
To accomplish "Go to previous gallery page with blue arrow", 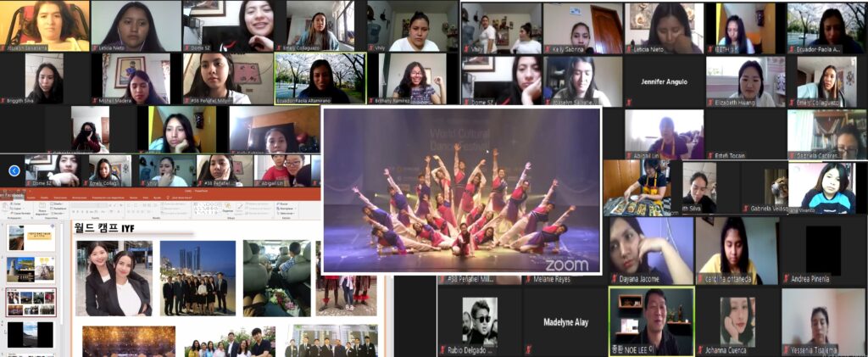I will [x=14, y=171].
